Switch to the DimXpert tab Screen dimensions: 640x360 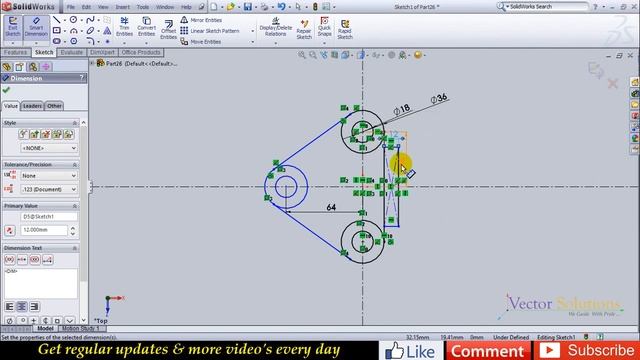click(102, 52)
